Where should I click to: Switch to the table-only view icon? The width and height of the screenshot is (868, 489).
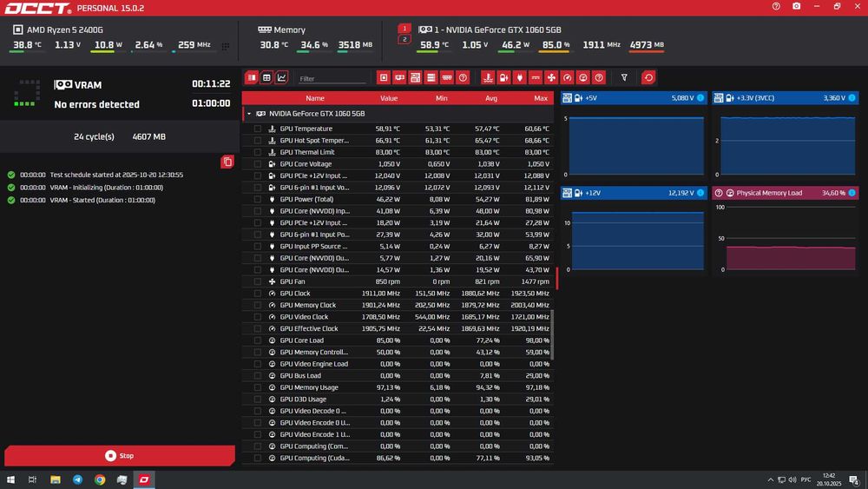266,77
